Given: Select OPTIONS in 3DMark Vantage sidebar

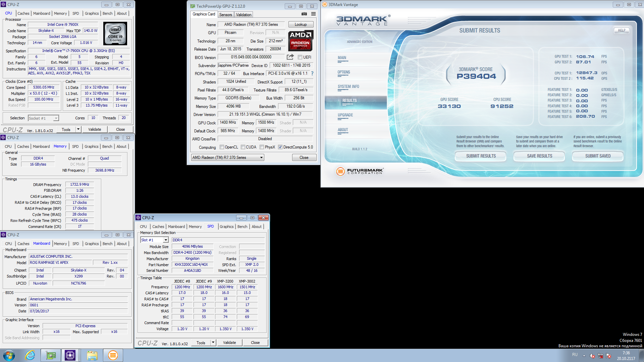Looking at the screenshot, I should [x=344, y=72].
